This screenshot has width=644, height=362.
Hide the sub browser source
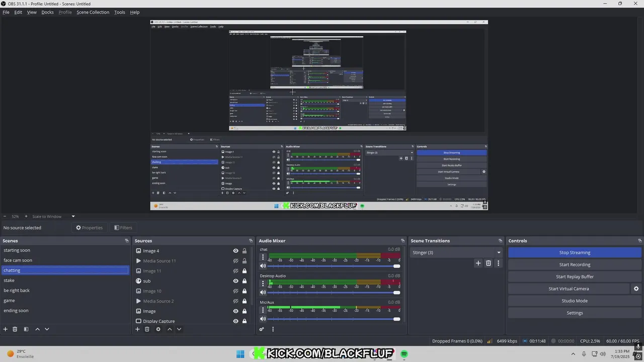(x=235, y=281)
